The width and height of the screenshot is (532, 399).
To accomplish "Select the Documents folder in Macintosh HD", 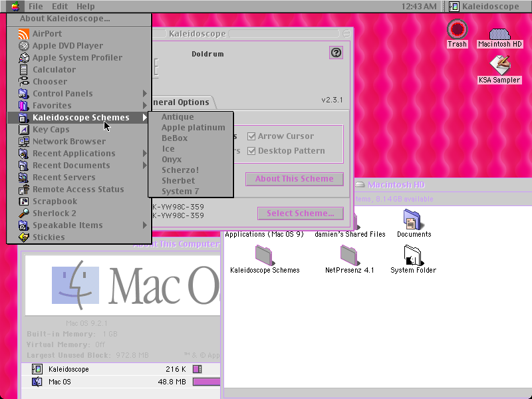I will [x=412, y=220].
